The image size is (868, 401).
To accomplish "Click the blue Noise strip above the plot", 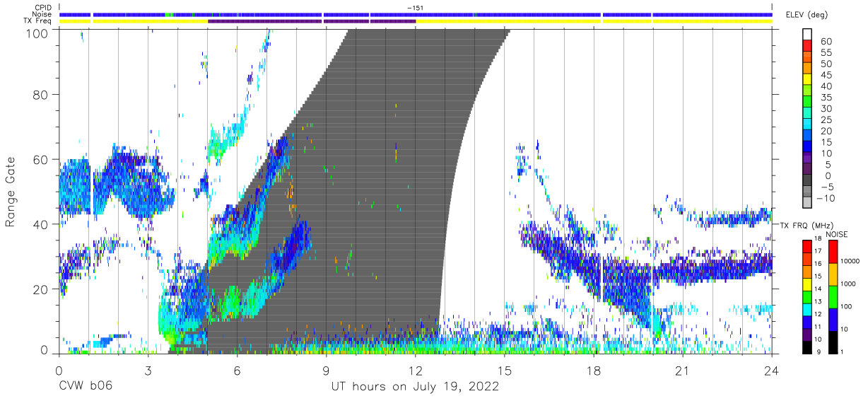I will 416,14.
